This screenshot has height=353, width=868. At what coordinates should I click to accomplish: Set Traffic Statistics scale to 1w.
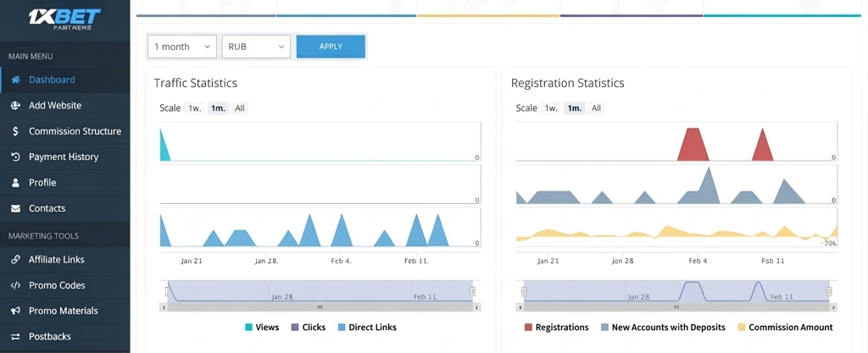click(x=194, y=108)
